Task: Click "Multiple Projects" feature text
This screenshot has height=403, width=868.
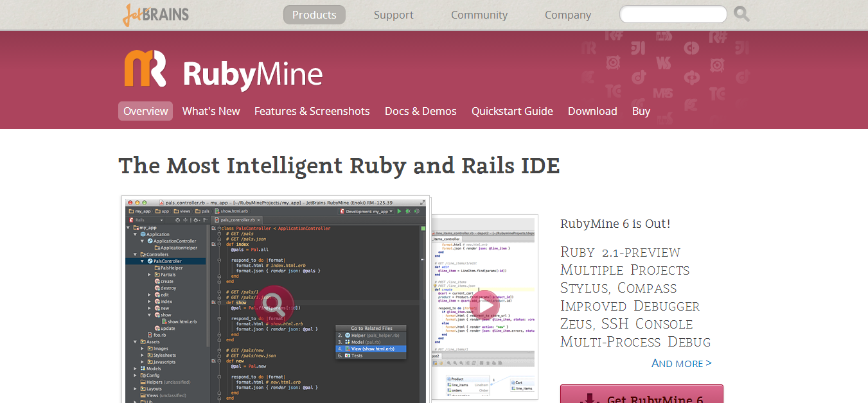Action: (x=625, y=270)
